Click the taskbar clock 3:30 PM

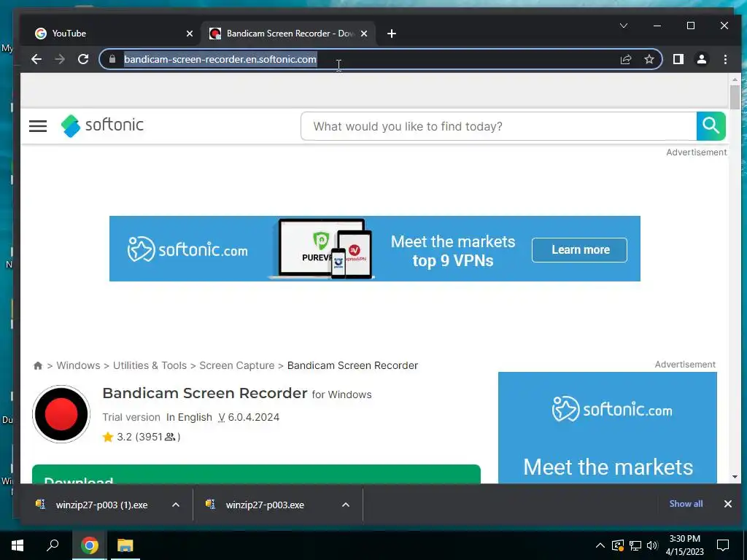pos(684,539)
